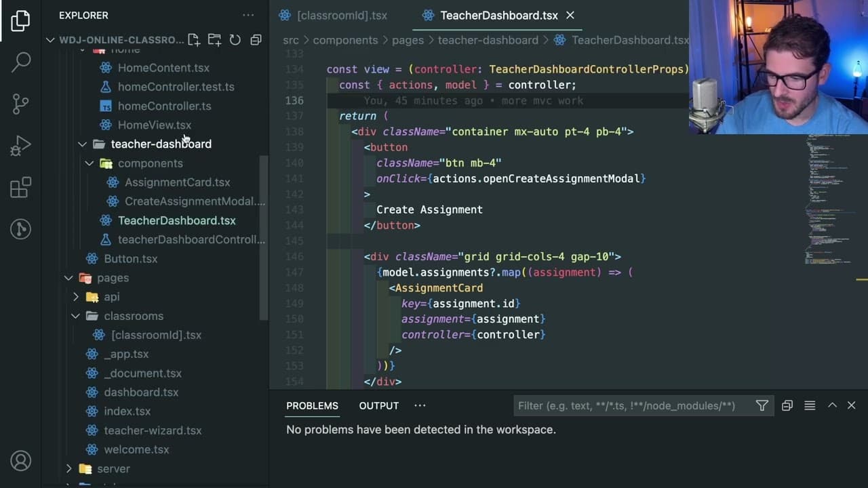Viewport: 868px width, 488px height.
Task: Collapse the pages folder
Action: (x=68, y=278)
